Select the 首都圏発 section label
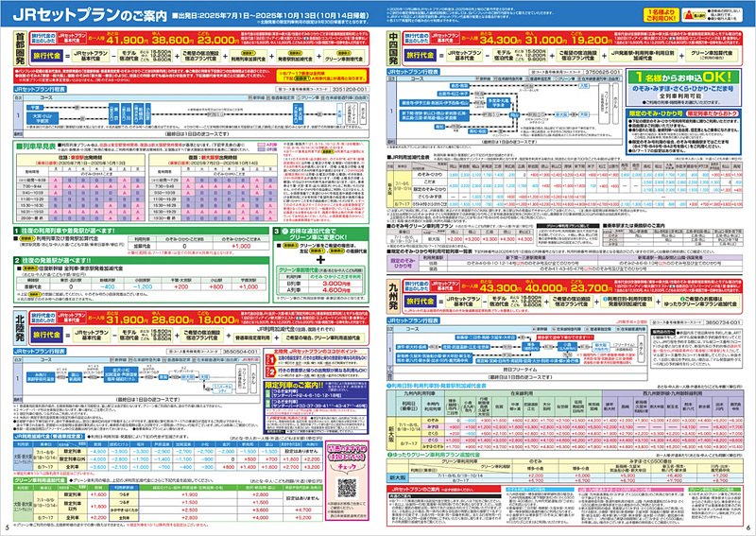The height and width of the screenshot is (536, 756). click(20, 48)
